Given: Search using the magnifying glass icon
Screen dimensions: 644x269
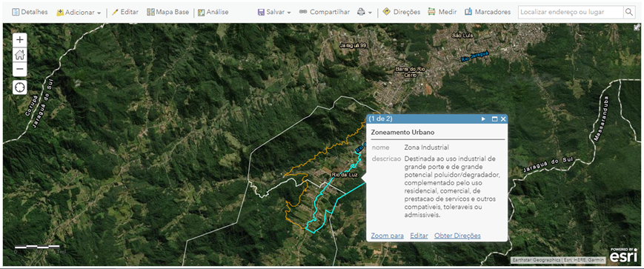Looking at the screenshot, I should (x=629, y=12).
